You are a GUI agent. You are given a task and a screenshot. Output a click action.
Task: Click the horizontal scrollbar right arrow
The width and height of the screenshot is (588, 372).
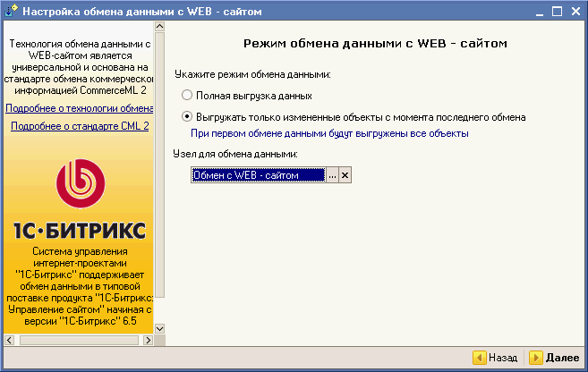tap(147, 341)
